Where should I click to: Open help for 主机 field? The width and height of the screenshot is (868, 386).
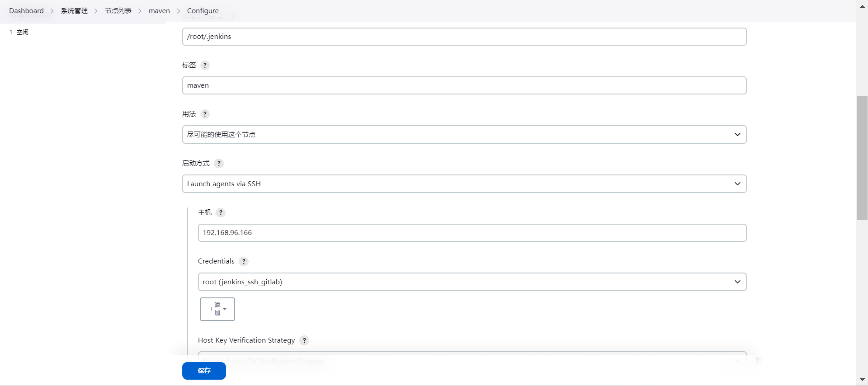pos(221,212)
